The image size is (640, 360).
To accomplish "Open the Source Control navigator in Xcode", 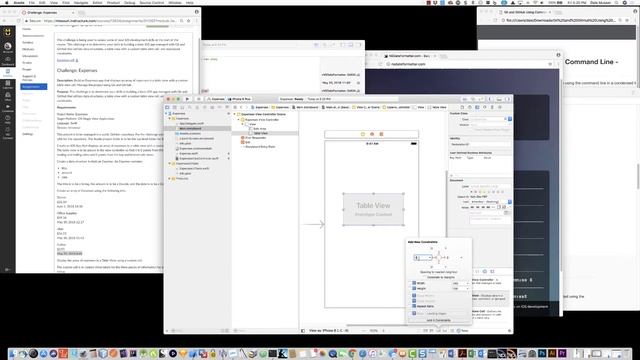I will 175,107.
